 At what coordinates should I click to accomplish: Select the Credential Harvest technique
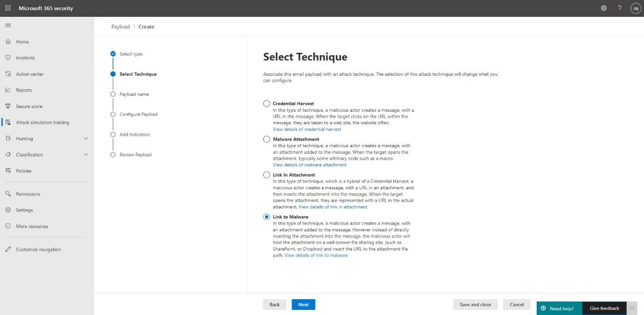[x=266, y=103]
